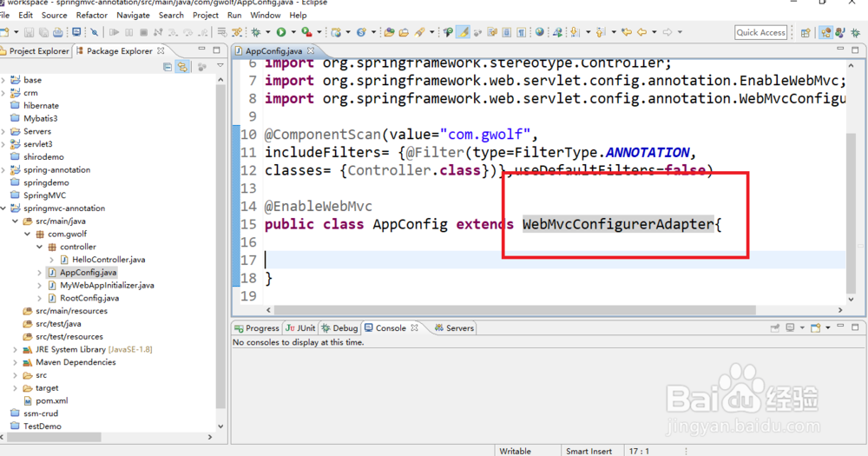Click the Resume debug icon
Image resolution: width=868 pixels, height=456 pixels.
(114, 32)
